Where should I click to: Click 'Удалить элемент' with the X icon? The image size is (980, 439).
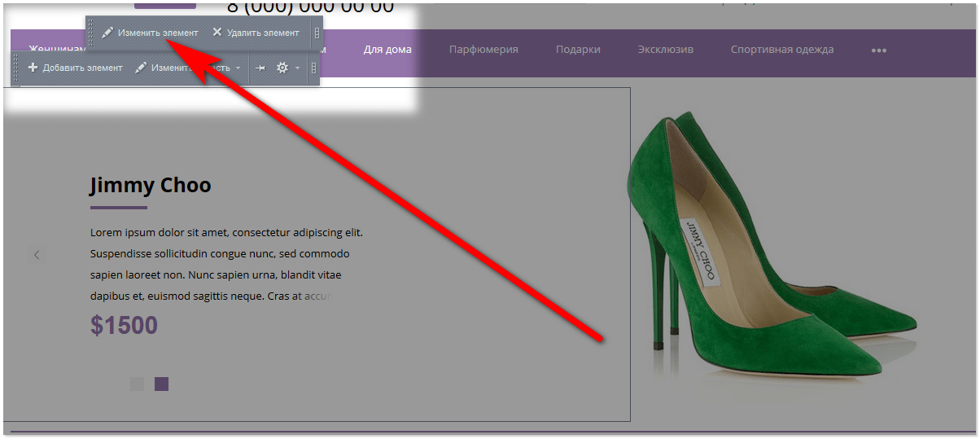point(255,33)
